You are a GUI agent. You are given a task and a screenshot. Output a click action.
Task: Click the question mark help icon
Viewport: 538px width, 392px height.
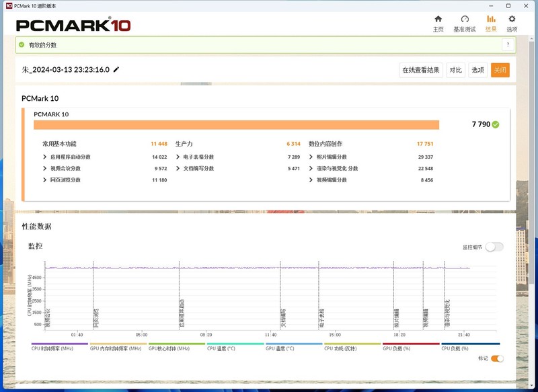pyautogui.click(x=508, y=44)
